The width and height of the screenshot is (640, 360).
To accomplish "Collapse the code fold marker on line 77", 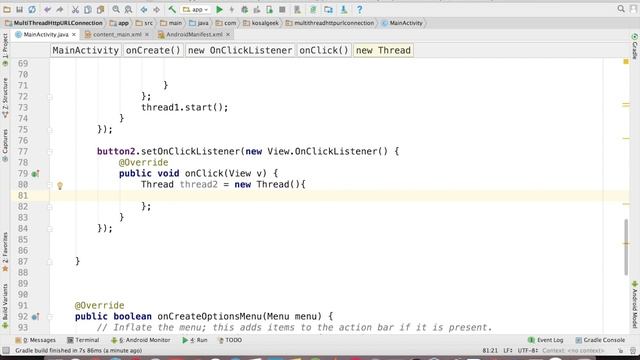I will pos(50,152).
